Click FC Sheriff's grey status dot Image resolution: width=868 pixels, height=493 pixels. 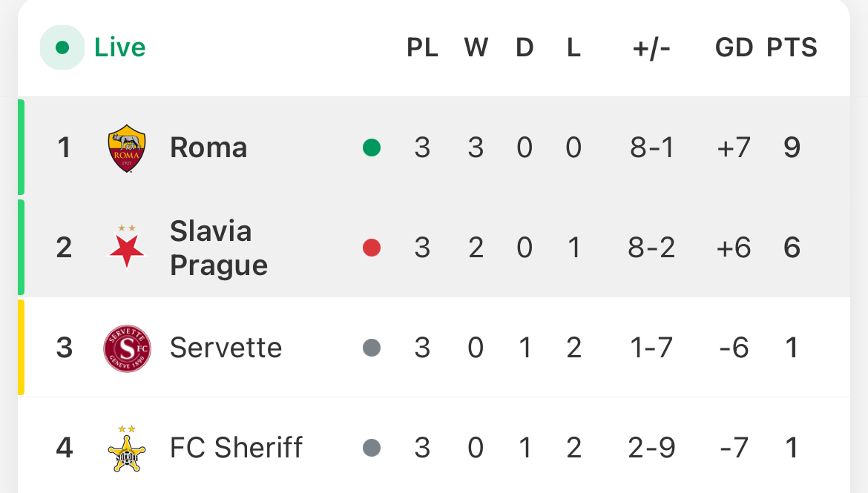[372, 448]
